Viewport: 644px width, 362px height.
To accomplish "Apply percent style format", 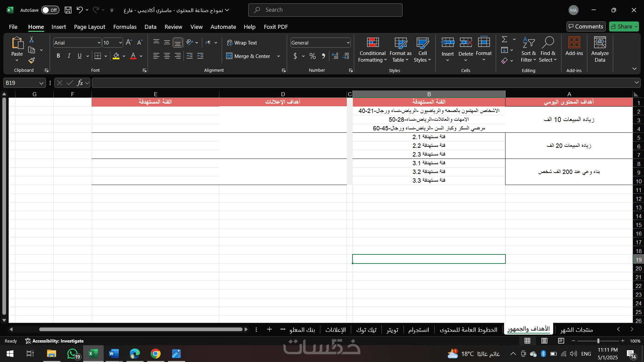I will 312,56.
